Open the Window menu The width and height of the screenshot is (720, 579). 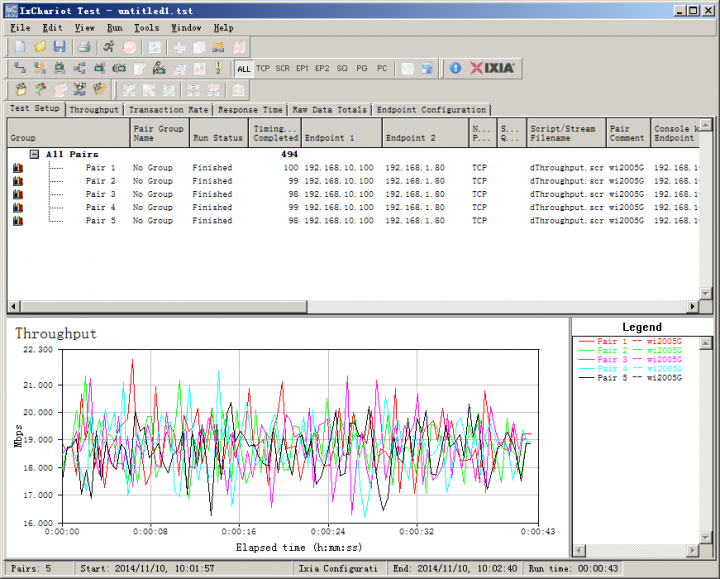click(x=186, y=28)
